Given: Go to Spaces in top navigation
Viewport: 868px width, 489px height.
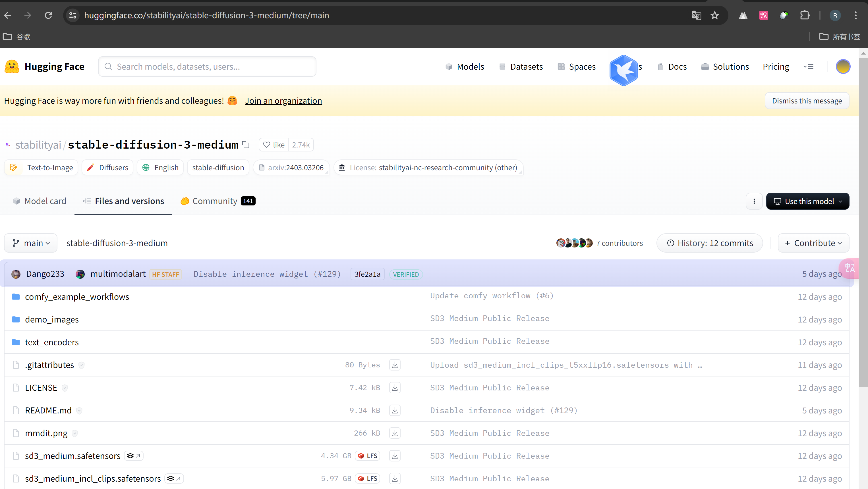Looking at the screenshot, I should coord(577,67).
